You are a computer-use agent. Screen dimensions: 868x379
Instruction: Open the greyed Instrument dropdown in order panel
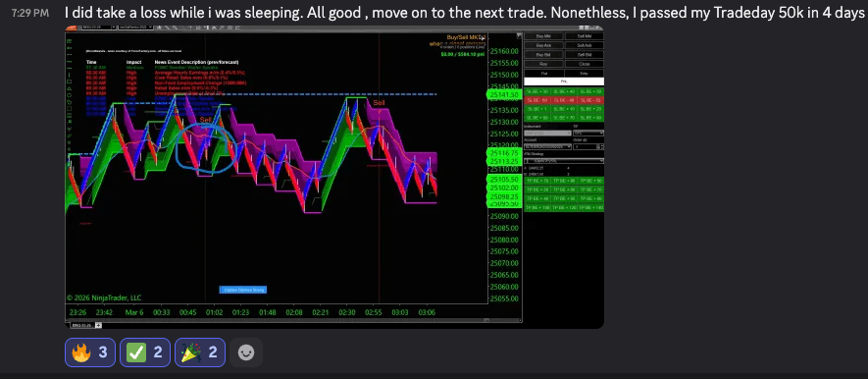click(547, 133)
